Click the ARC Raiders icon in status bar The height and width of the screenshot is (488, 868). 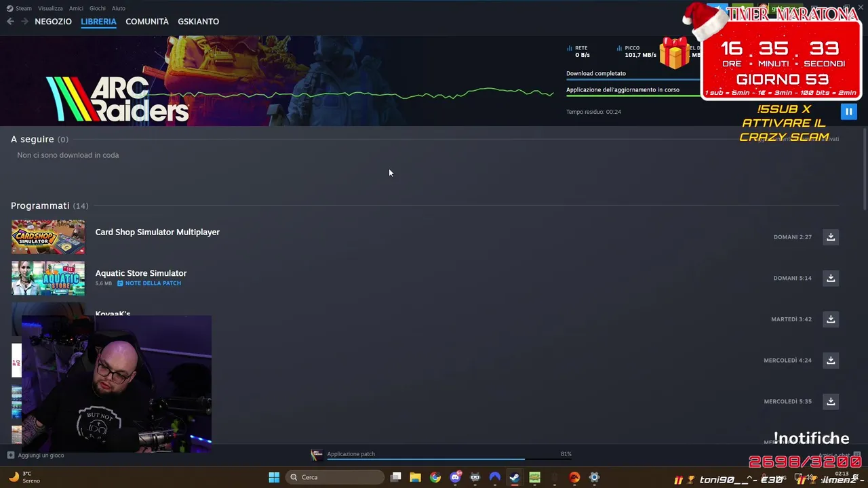point(316,455)
